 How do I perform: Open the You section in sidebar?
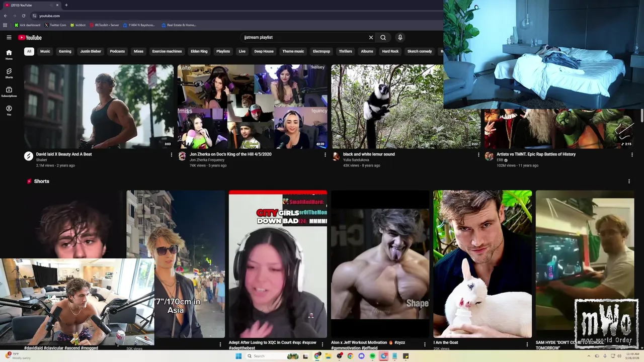9,111
